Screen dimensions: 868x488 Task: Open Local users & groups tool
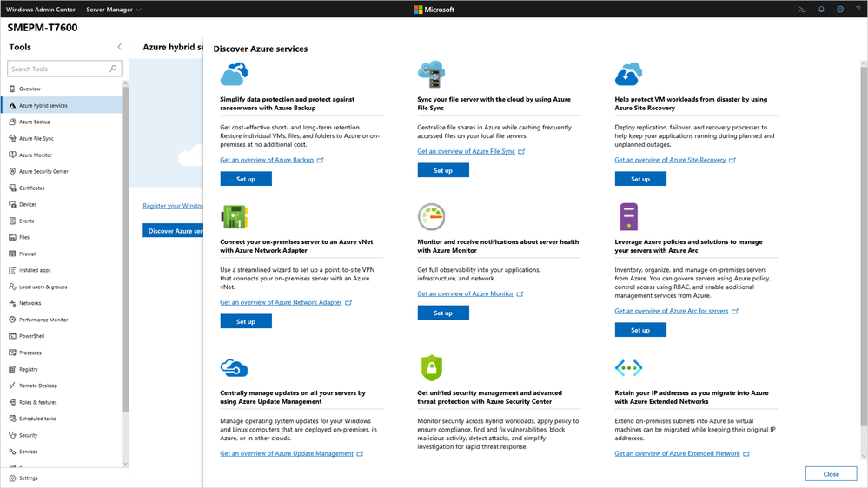(62, 287)
